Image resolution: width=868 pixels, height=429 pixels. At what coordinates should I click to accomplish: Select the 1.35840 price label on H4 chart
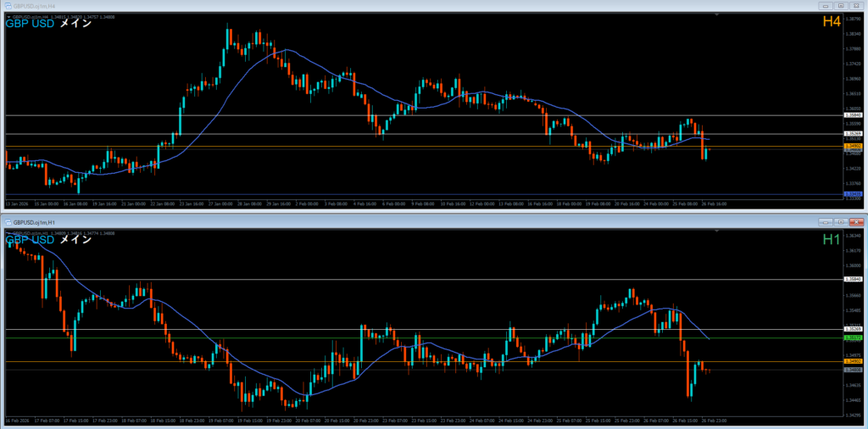[x=853, y=115]
